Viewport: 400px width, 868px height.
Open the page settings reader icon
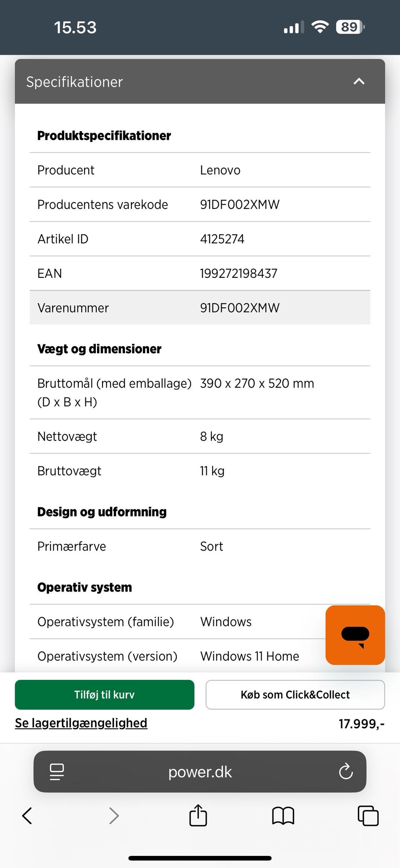tap(57, 772)
